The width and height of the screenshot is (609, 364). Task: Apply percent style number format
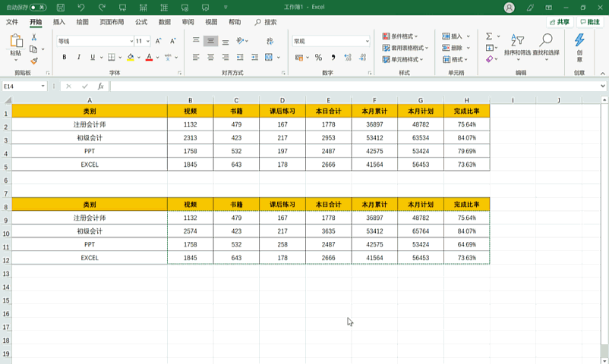point(318,58)
